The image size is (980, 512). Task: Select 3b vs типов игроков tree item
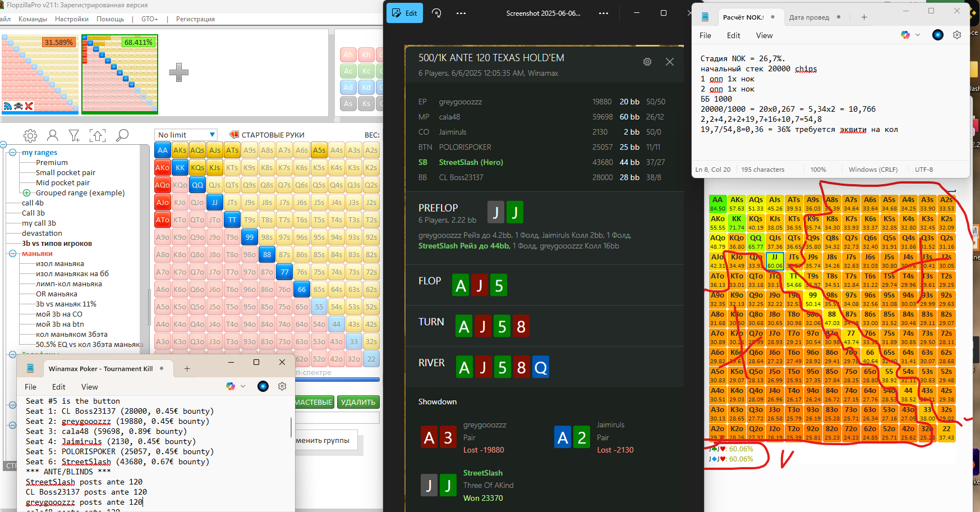click(57, 244)
